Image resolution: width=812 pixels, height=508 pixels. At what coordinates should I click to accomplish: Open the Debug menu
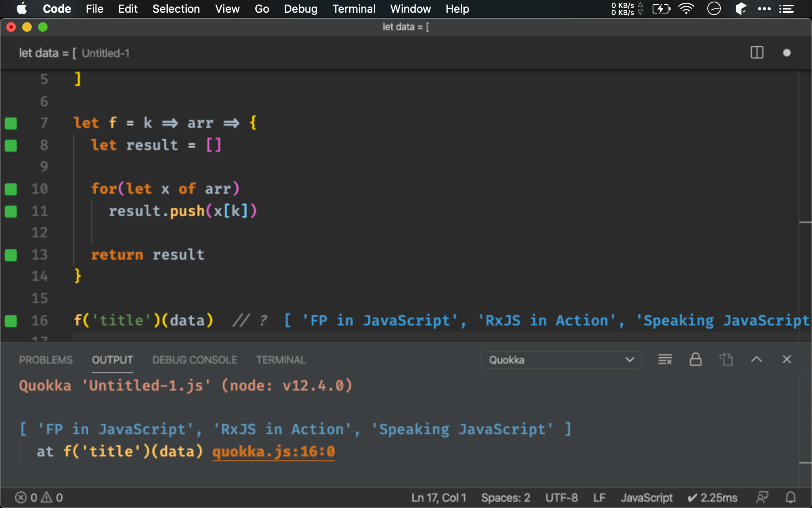pos(301,9)
